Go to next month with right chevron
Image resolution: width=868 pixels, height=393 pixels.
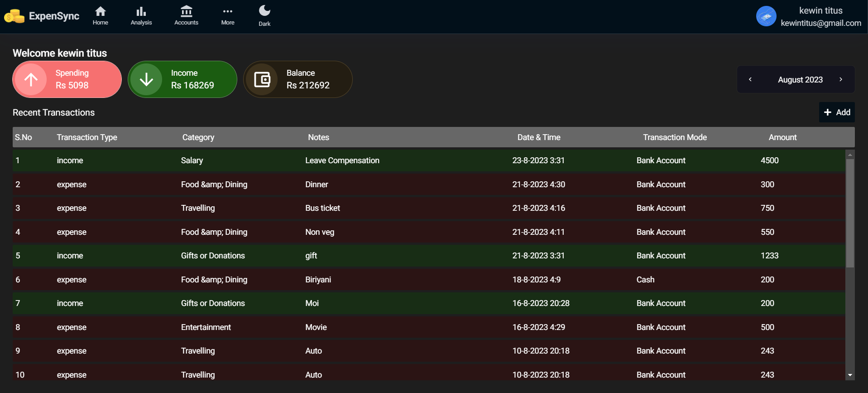pos(841,79)
